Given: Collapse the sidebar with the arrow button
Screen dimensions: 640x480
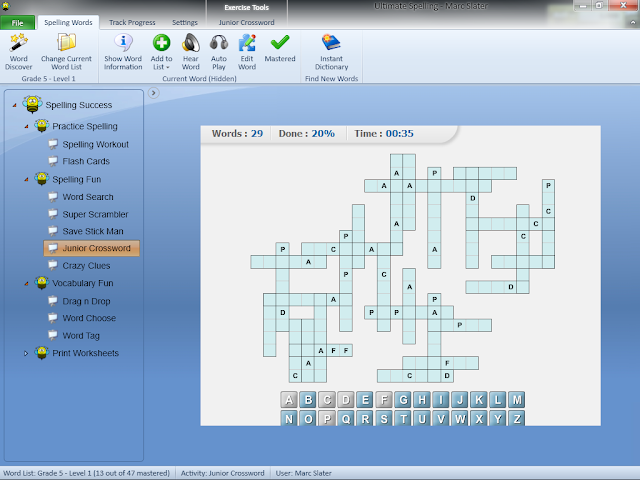Looking at the screenshot, I should pyautogui.click(x=153, y=93).
